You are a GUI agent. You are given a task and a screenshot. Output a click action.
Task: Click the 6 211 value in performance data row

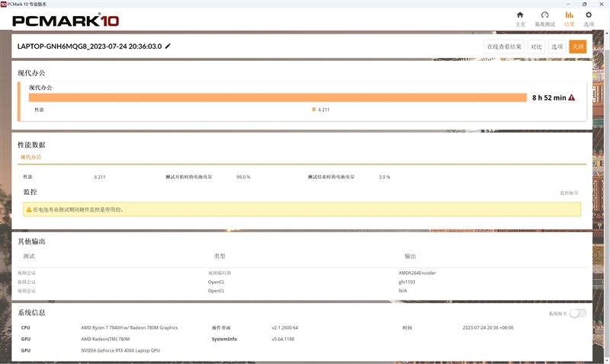[100, 177]
